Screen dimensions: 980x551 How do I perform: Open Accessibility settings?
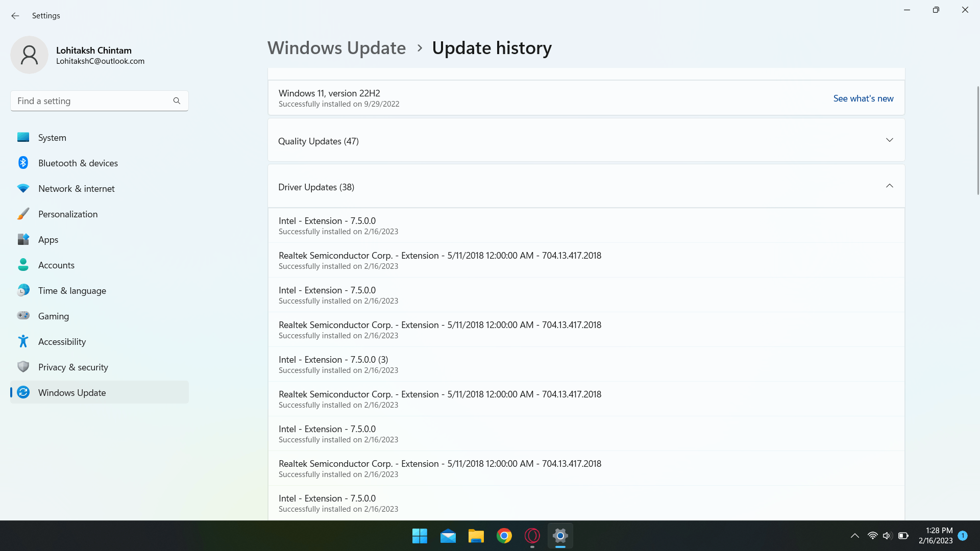[62, 341]
